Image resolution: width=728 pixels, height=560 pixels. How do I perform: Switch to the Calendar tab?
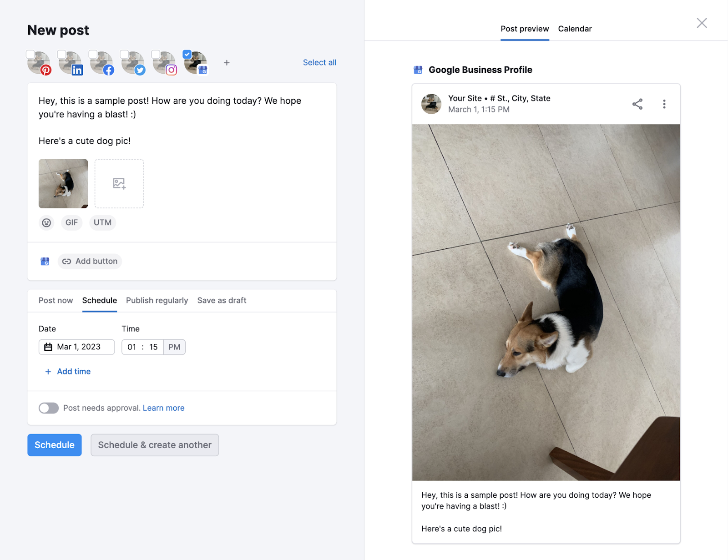pyautogui.click(x=575, y=28)
